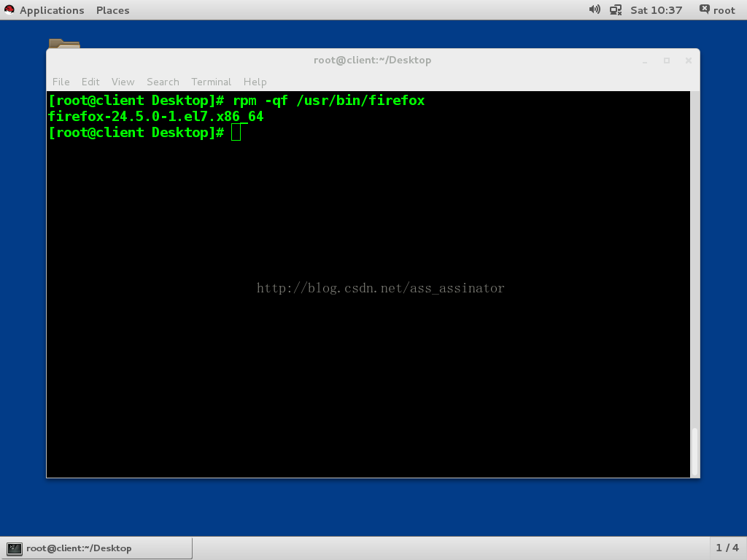Open the Applications menu
Screen dimensions: 747x560
52,10
